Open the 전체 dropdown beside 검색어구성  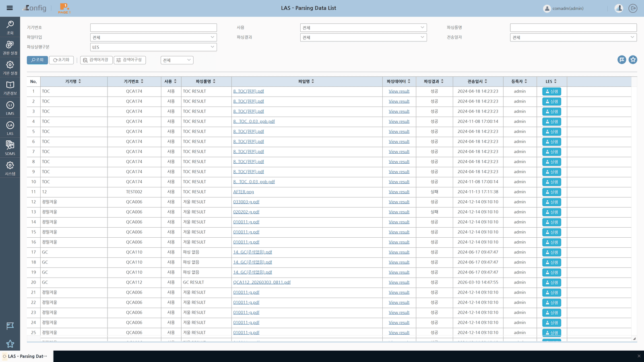pos(177,60)
